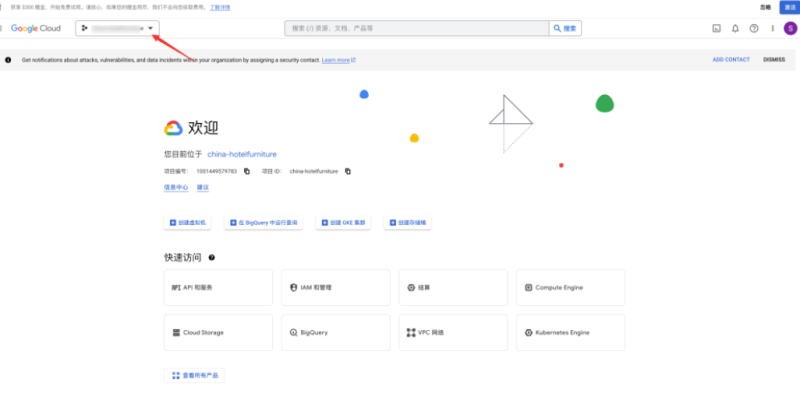Click the 欢迎 welcome heading text
800x397 pixels.
tap(203, 128)
